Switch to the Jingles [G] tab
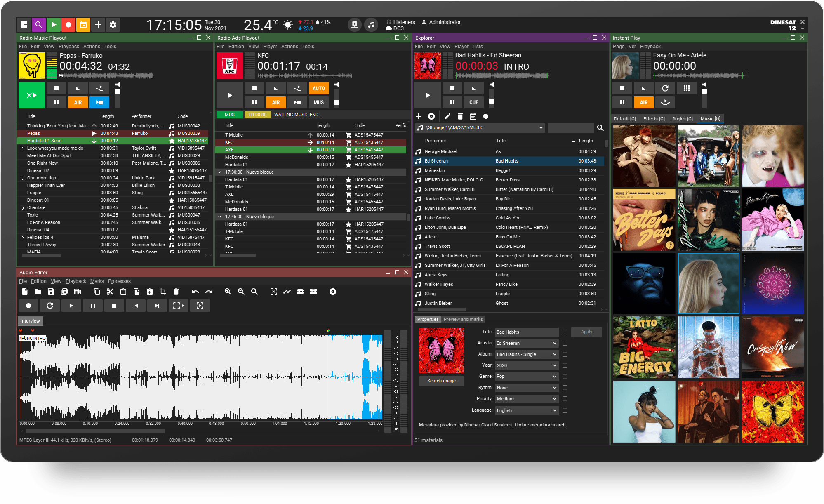The height and width of the screenshot is (504, 824). tap(683, 118)
